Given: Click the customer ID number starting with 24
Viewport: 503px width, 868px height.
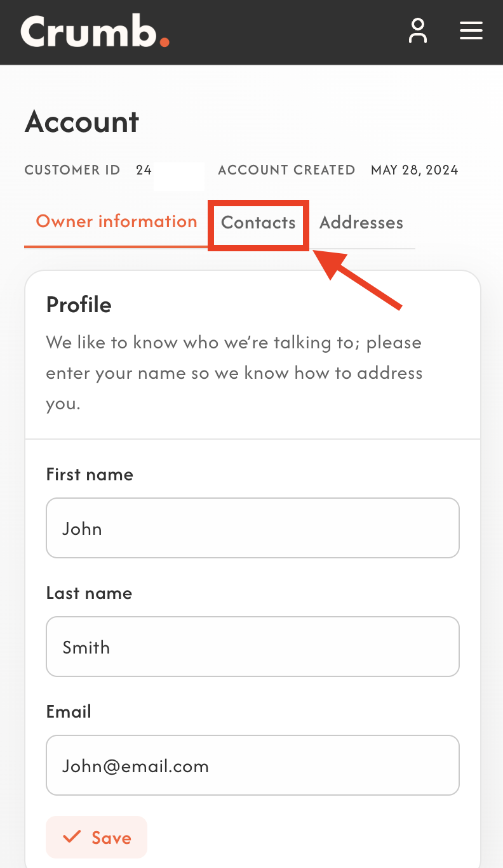Looking at the screenshot, I should pos(144,170).
